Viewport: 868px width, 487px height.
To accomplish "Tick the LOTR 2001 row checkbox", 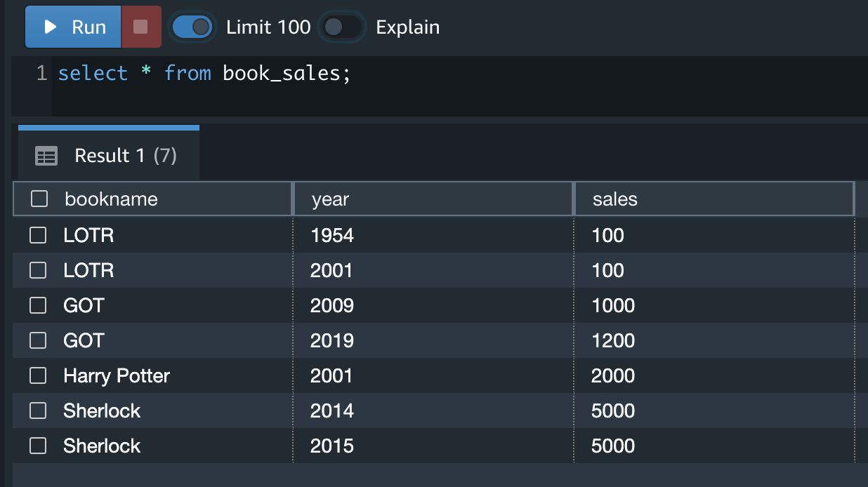I will [38, 270].
